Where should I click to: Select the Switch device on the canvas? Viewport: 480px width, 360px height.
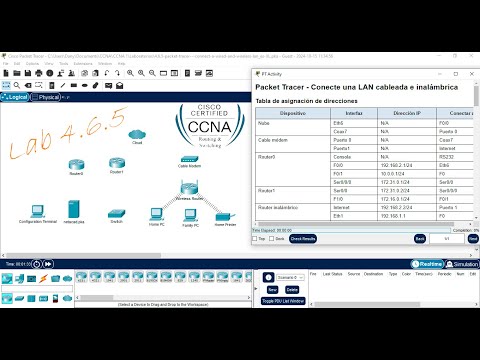pos(117,213)
